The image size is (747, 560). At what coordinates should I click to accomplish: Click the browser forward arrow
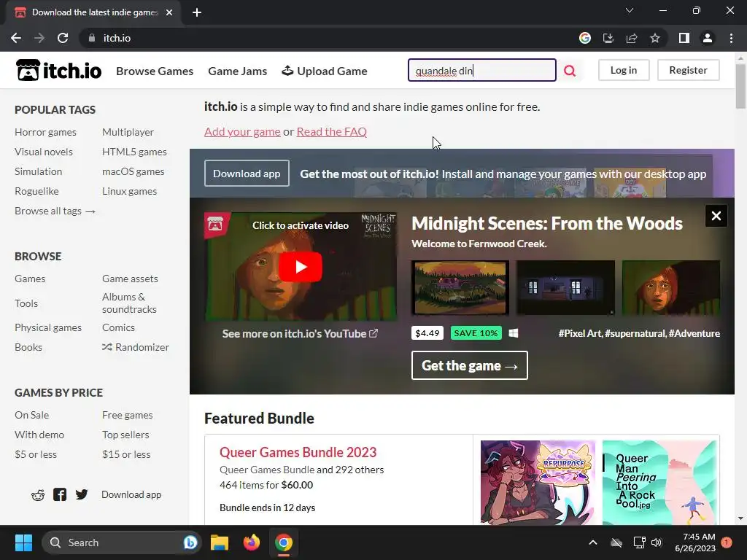pos(39,38)
